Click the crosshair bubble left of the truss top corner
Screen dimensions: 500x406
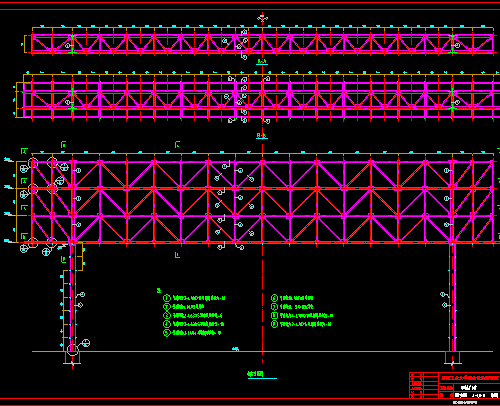point(24,169)
